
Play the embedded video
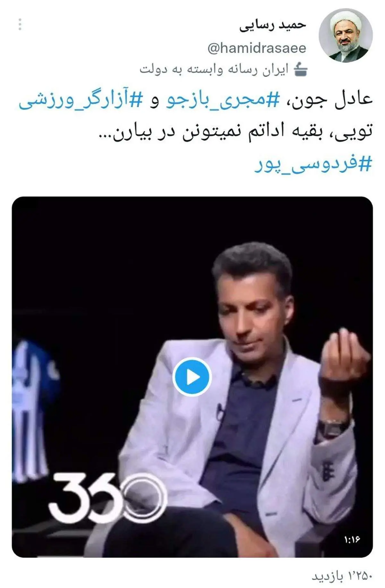click(192, 377)
